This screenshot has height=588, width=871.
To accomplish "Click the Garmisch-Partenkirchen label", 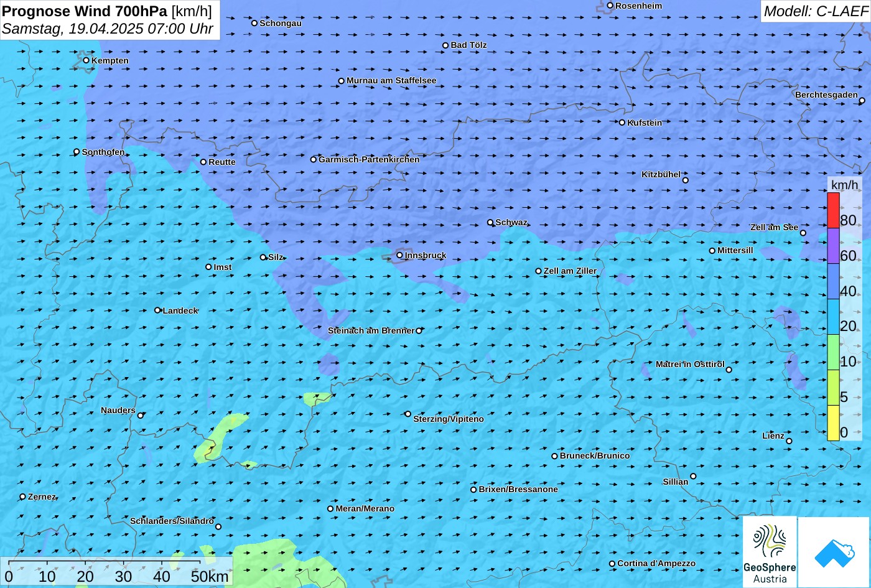I will (369, 159).
